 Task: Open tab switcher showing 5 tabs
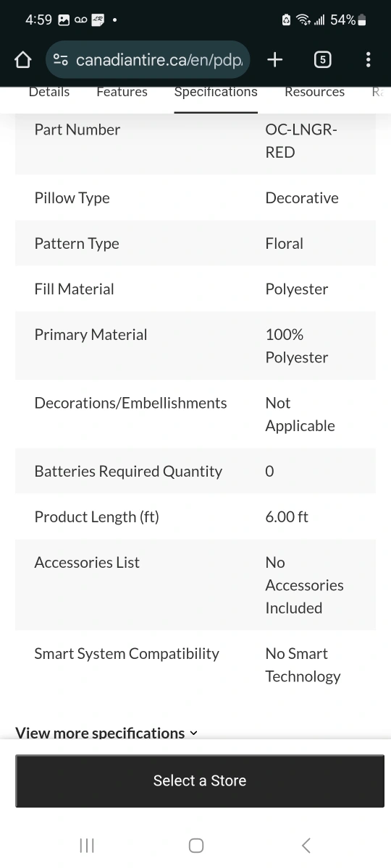(322, 60)
